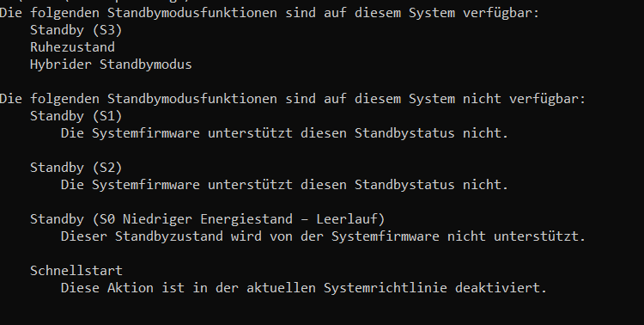Click the 'Standby (S2)' entry

(76, 168)
